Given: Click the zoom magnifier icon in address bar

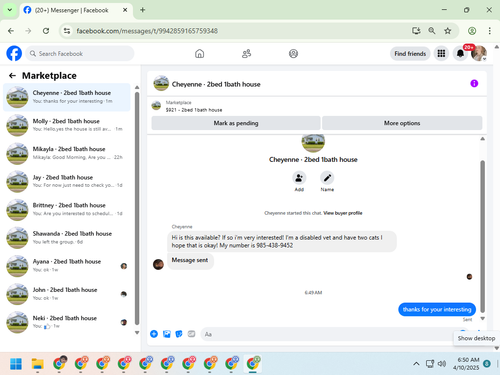Looking at the screenshot, I should (432, 31).
